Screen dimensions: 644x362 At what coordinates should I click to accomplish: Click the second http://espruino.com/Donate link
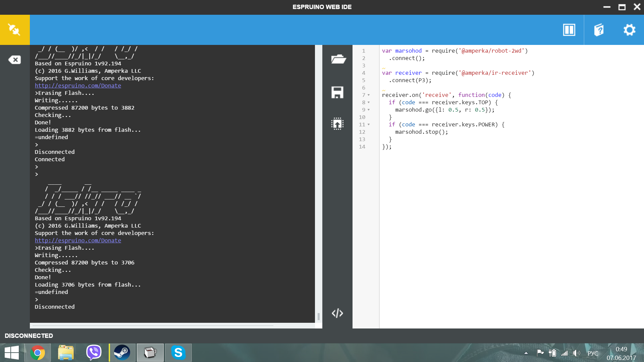[x=78, y=240]
